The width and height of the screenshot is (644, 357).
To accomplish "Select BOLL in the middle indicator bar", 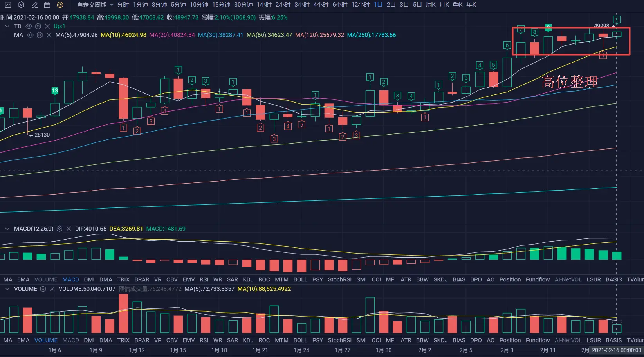I will 300,279.
